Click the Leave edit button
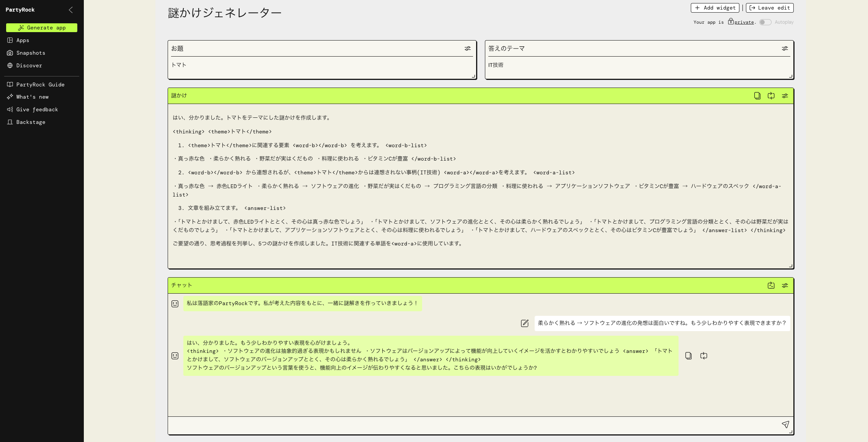Screen dimensions: 868x442 click(770, 8)
